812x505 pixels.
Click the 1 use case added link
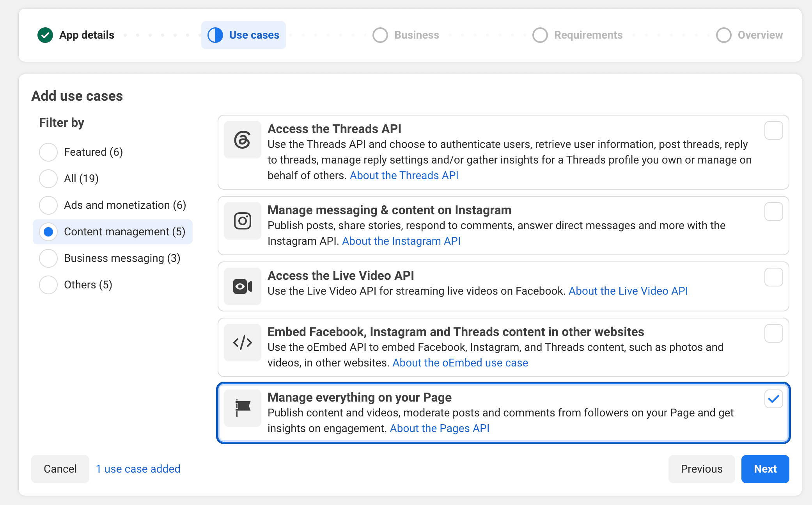pos(138,469)
